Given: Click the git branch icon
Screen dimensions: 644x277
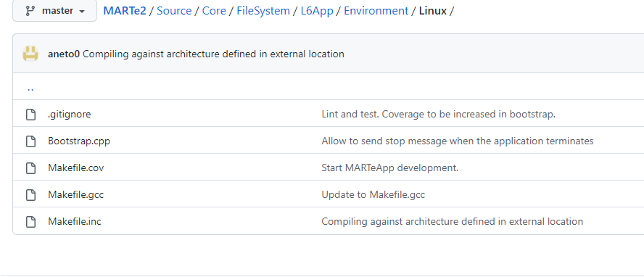Looking at the screenshot, I should 30,11.
